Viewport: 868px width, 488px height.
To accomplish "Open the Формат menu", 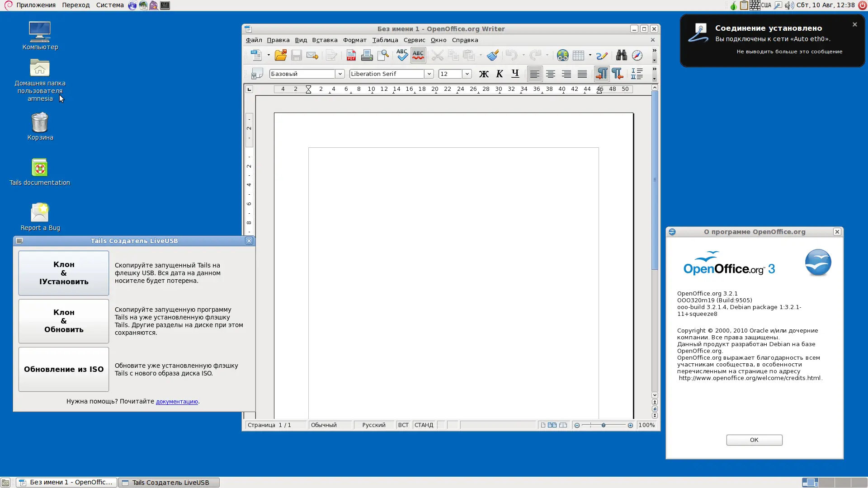I will click(x=354, y=40).
